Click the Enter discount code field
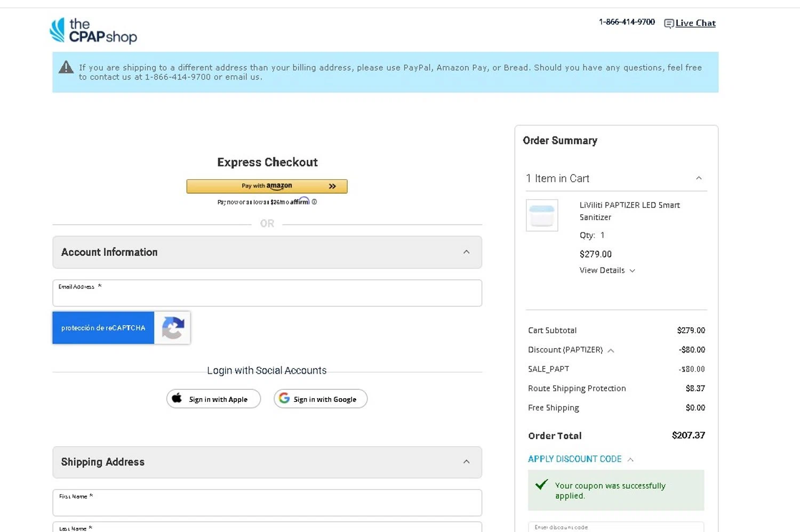Image resolution: width=800 pixels, height=532 pixels. 616,527
